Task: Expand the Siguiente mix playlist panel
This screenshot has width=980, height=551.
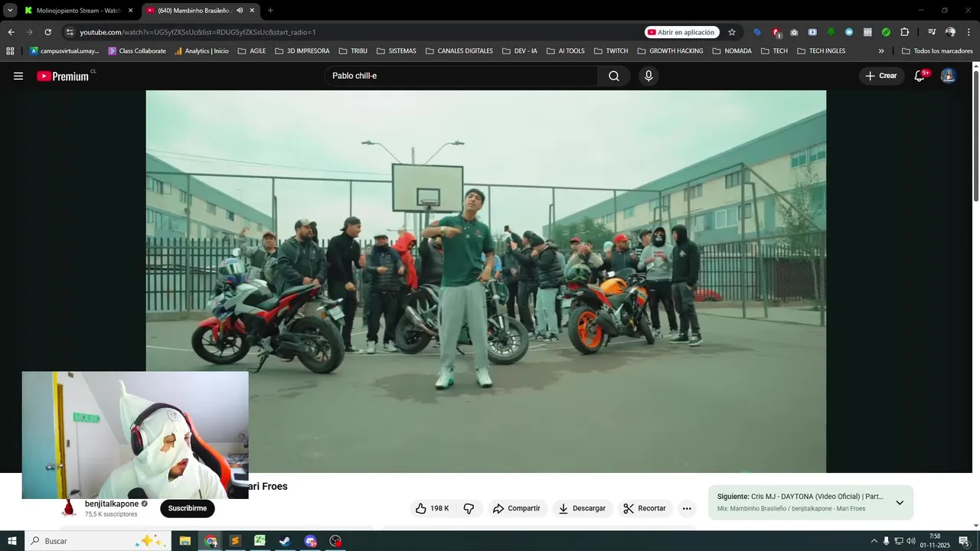Action: coord(900,503)
